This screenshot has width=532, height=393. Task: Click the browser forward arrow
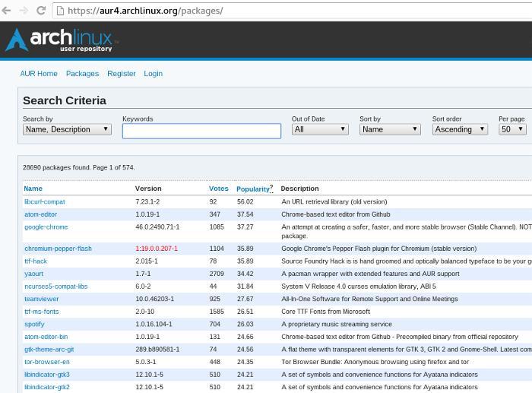click(x=24, y=11)
